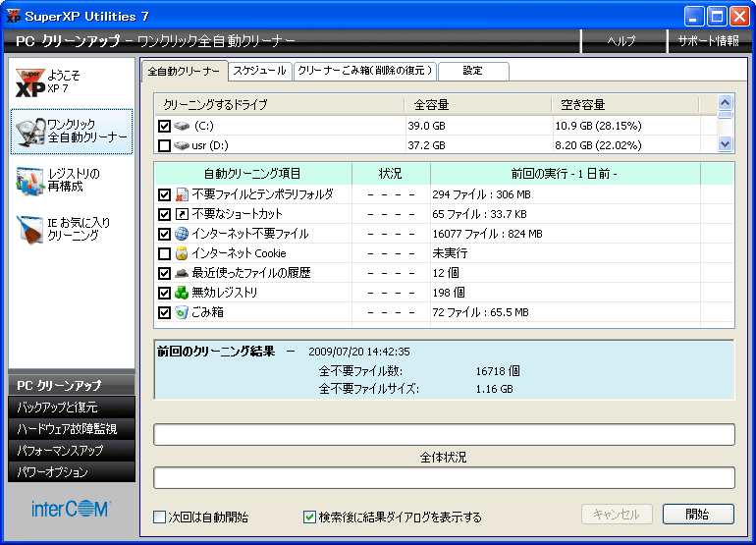Screen dimensions: 756x545
Task: Click the 自動クリーニング項目 column header
Action: click(x=253, y=174)
